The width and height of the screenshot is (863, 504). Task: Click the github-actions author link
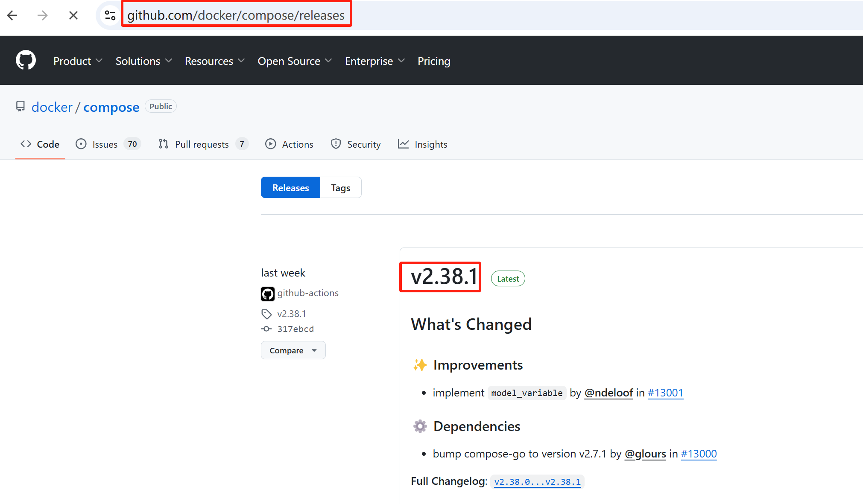pos(308,293)
